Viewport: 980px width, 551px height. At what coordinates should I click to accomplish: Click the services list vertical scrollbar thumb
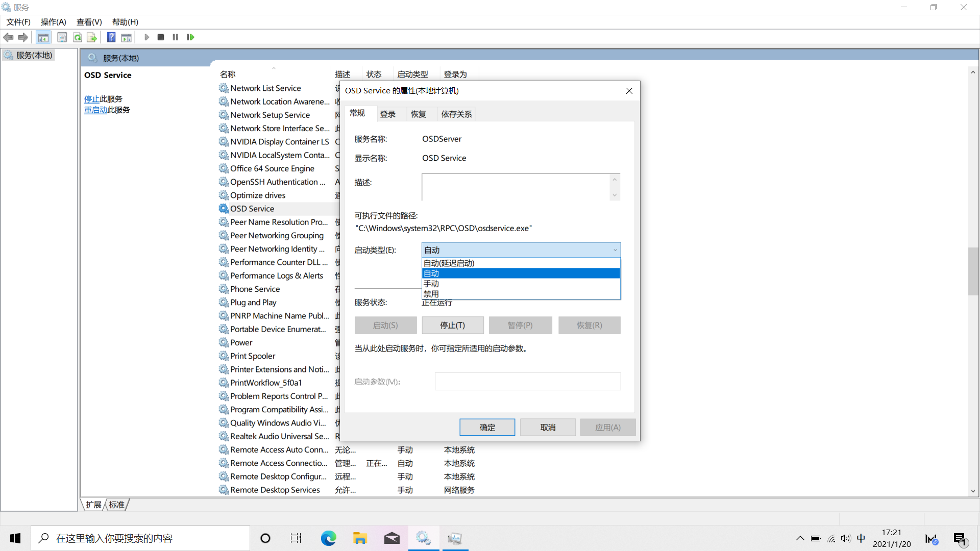(973, 270)
